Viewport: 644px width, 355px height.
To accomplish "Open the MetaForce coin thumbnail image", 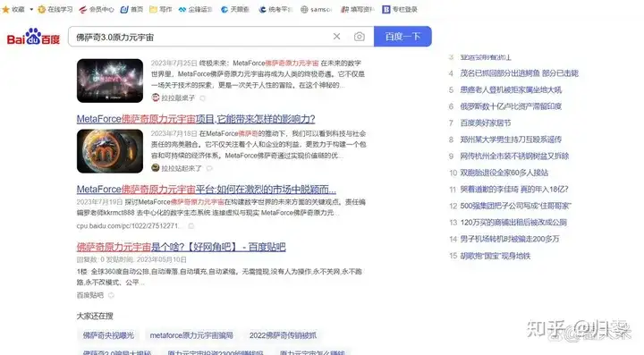I will (110, 151).
